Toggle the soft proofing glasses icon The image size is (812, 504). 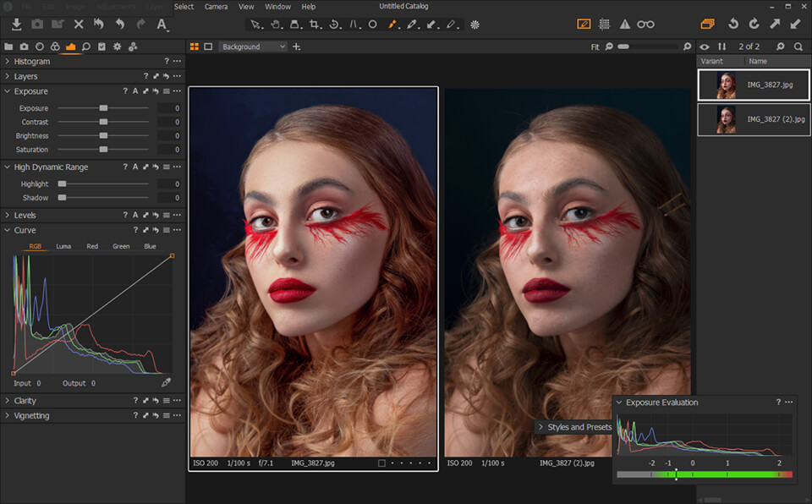tap(645, 25)
